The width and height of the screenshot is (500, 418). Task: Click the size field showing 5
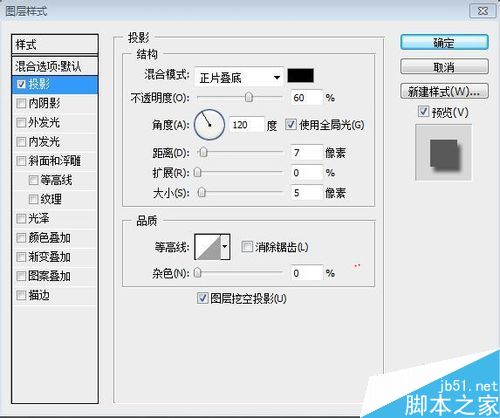click(307, 193)
